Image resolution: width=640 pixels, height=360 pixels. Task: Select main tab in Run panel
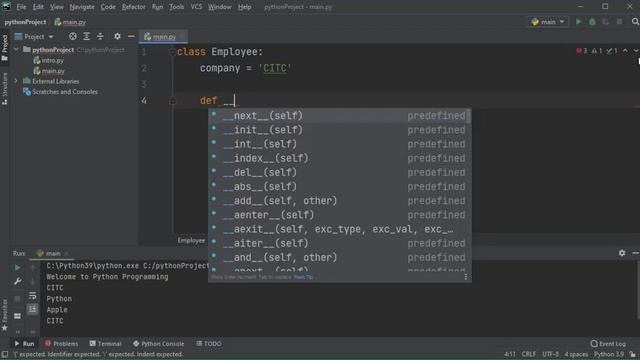click(51, 253)
